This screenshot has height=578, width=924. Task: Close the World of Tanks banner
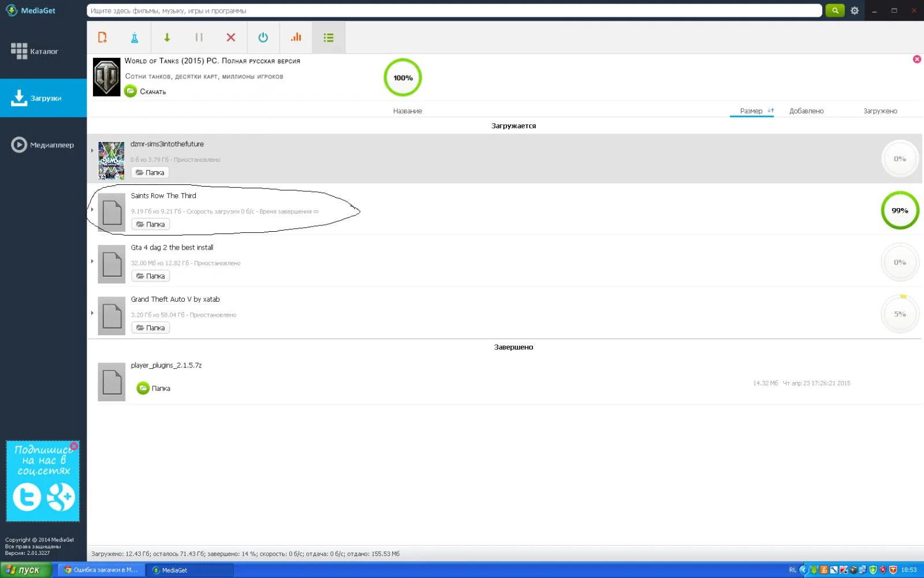point(916,59)
